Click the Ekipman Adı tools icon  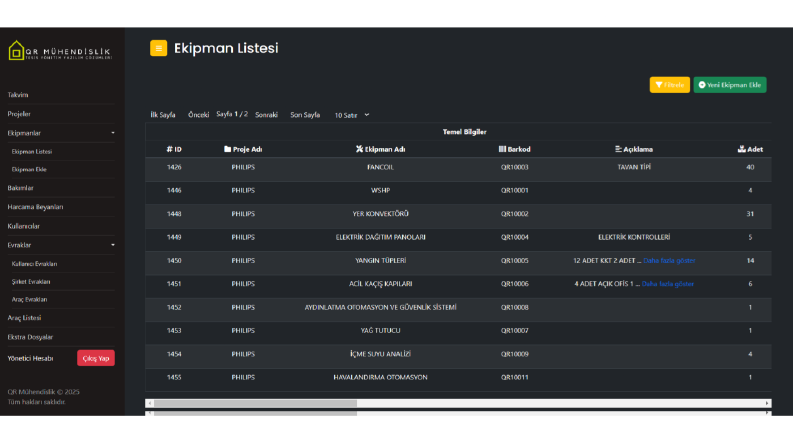[x=359, y=149]
